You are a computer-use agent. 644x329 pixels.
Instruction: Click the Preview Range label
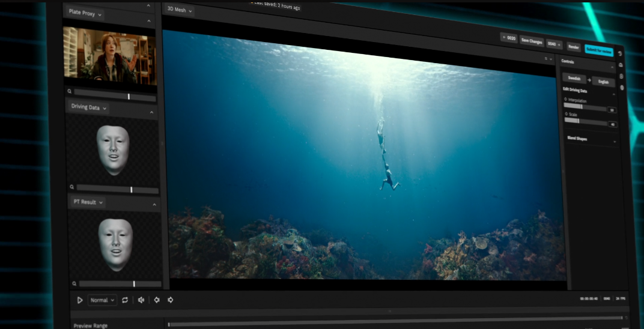point(90,326)
